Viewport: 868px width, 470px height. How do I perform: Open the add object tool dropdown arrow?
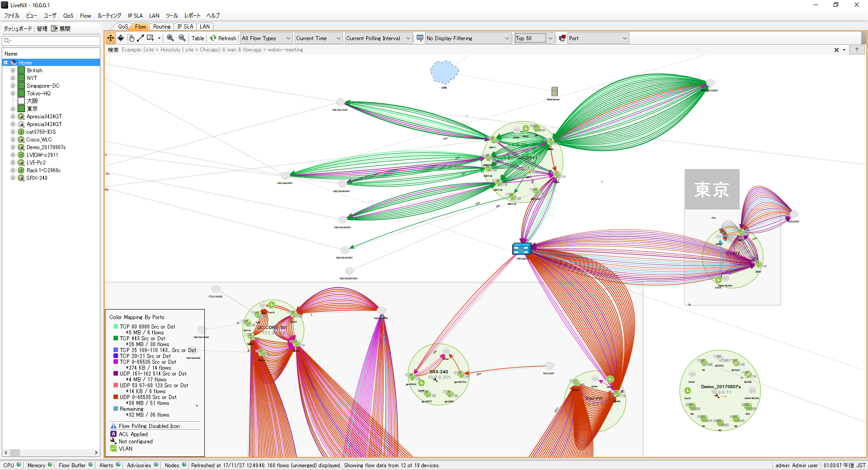159,38
